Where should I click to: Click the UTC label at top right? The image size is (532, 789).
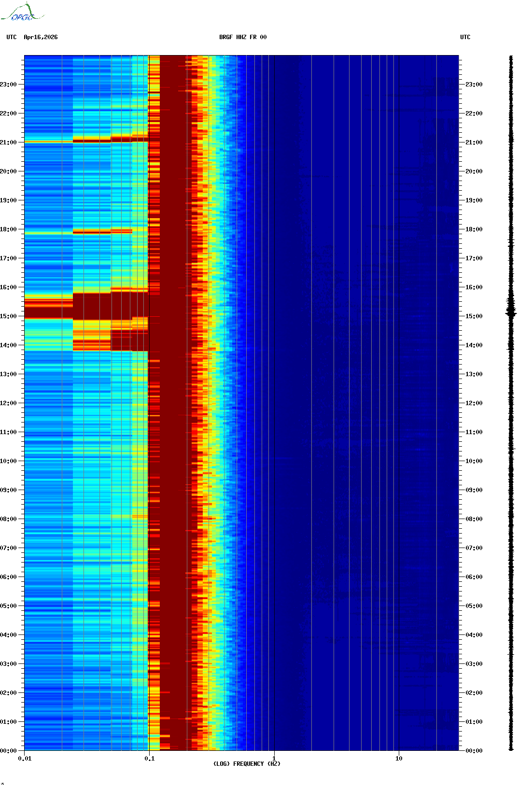(x=465, y=37)
